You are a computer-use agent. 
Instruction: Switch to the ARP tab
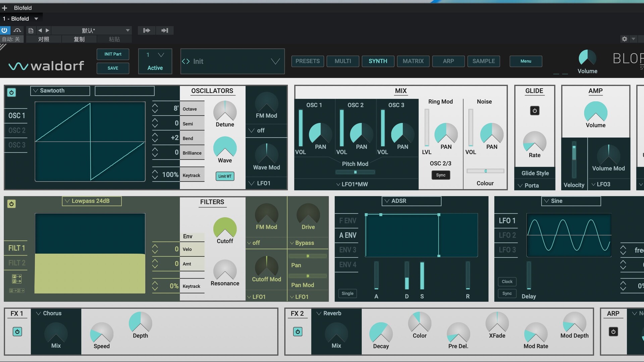click(x=448, y=61)
